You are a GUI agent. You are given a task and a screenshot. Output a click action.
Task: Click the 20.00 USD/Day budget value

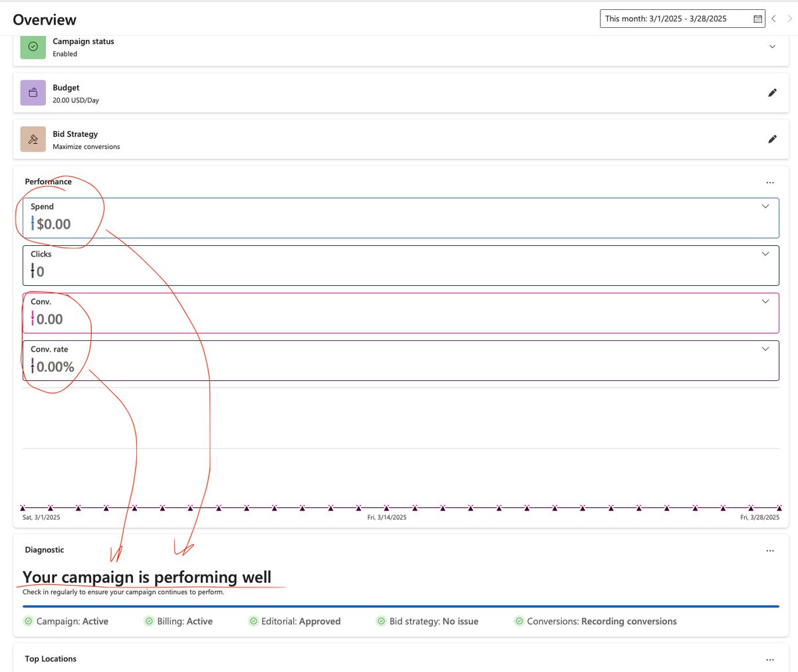point(76,100)
